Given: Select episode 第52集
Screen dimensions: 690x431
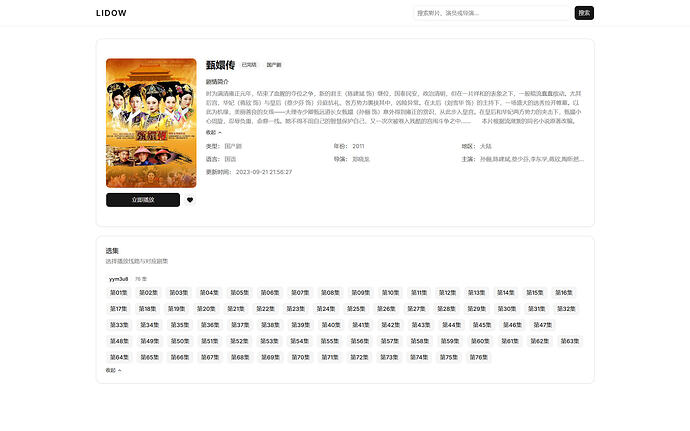Looking at the screenshot, I should click(x=239, y=341).
